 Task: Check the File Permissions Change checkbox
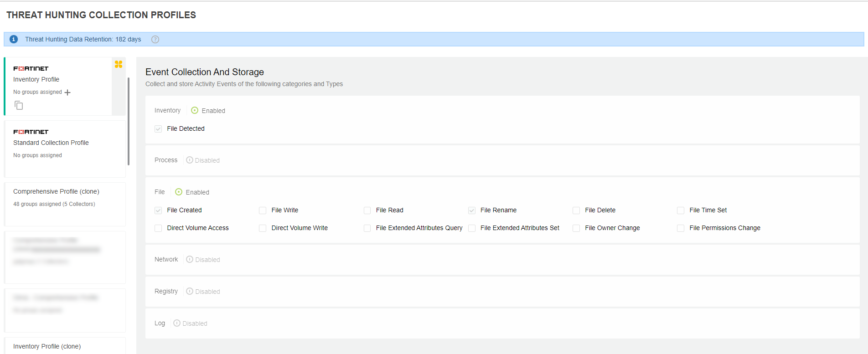[681, 228]
